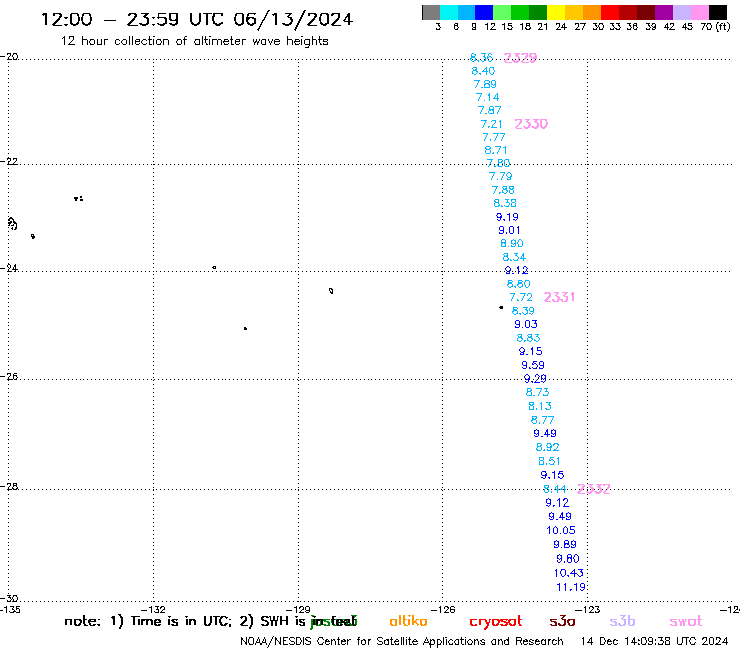Click the wave height value 8.71
Image resolution: width=740 pixels, height=650 pixels.
pos(496,150)
